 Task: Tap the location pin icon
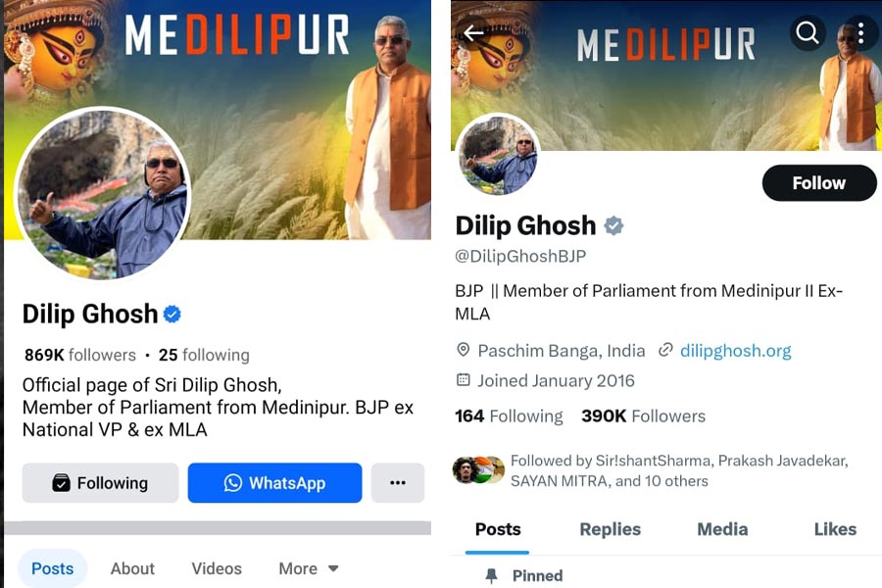point(463,350)
